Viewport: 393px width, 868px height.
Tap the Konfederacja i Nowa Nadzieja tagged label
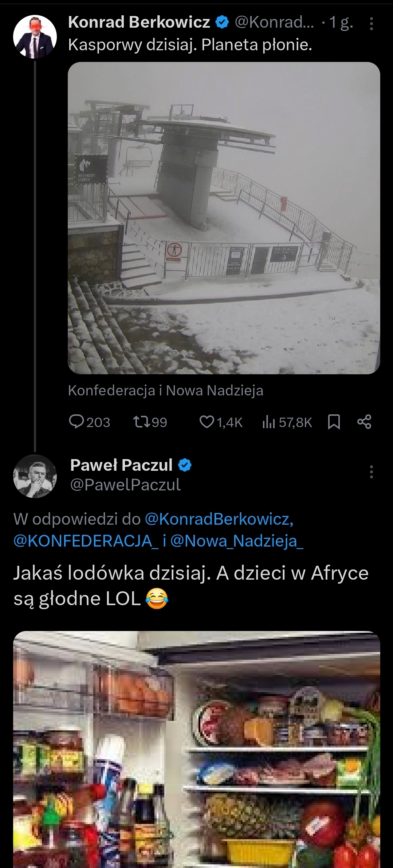coord(165,390)
